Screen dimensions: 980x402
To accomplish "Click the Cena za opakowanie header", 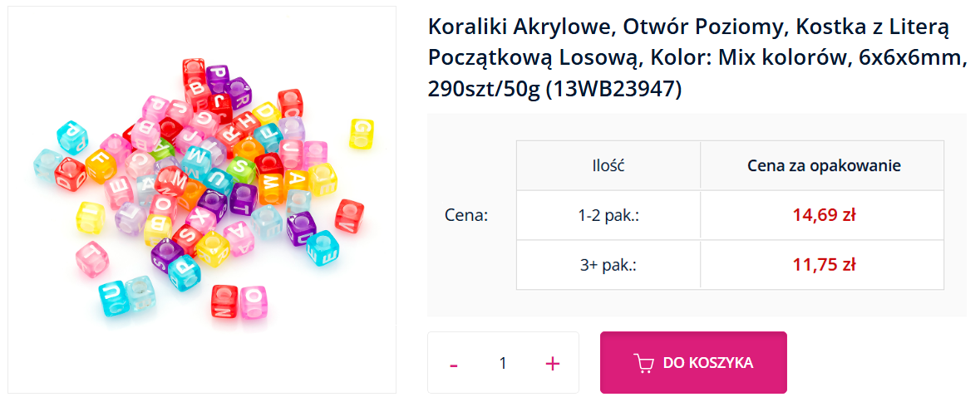I will point(824,165).
